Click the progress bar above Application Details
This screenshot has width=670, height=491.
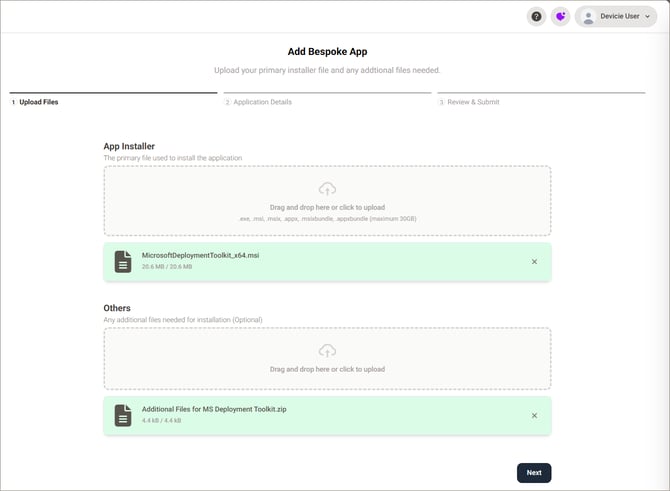[x=326, y=93]
